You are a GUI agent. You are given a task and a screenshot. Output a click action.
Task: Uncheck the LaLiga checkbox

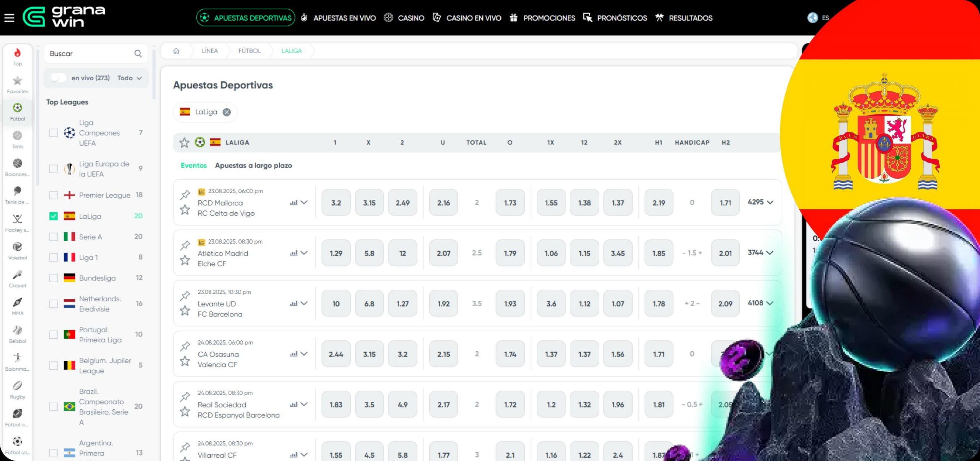coord(54,216)
